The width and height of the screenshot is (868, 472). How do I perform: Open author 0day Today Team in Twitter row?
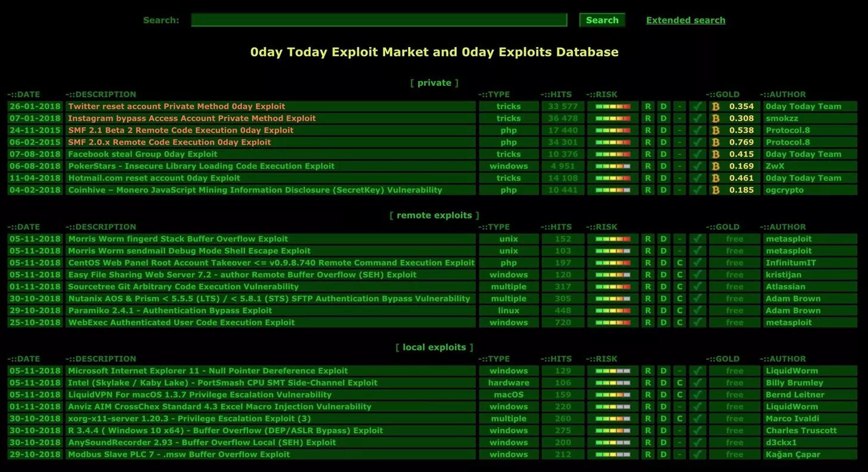[804, 107]
